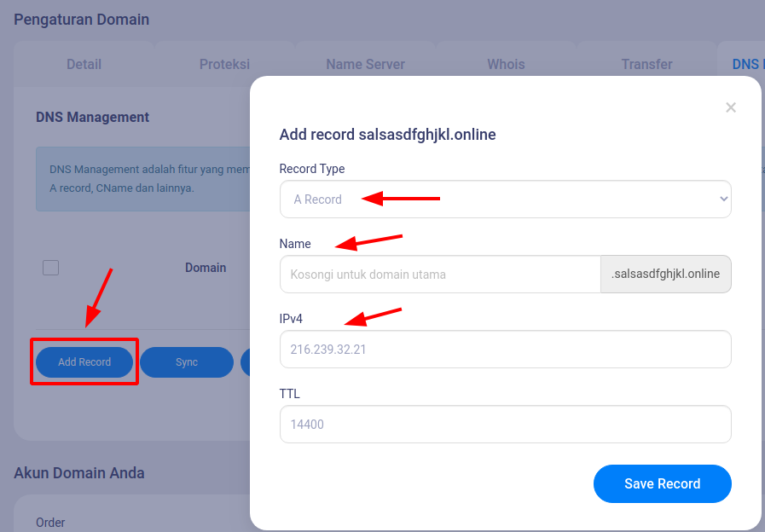Open the Record Type dropdown
The height and width of the screenshot is (532, 765).
pos(506,199)
